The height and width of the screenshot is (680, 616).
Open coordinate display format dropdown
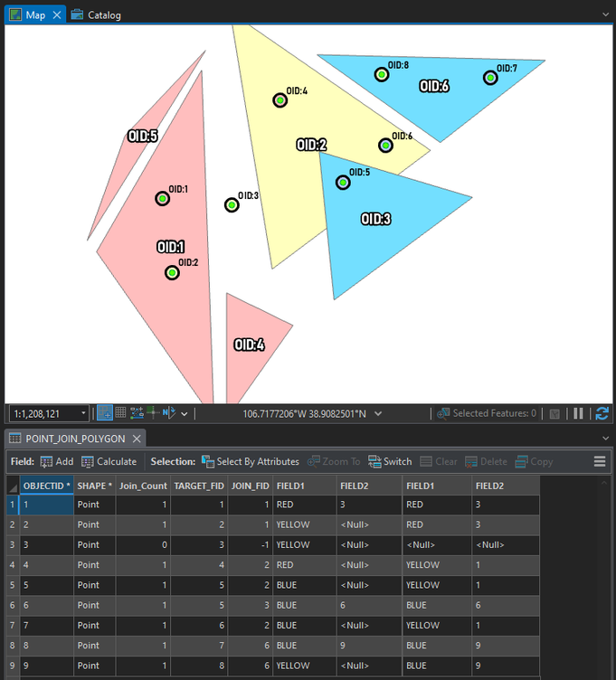[x=378, y=414]
